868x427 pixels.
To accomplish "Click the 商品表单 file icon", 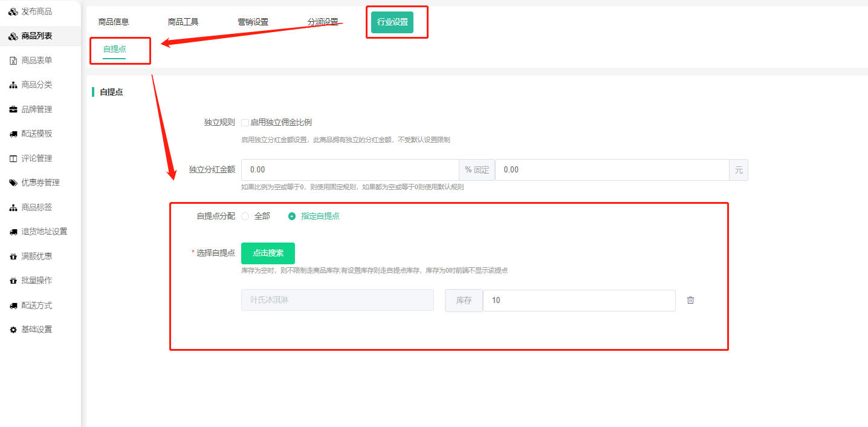I will pos(13,60).
